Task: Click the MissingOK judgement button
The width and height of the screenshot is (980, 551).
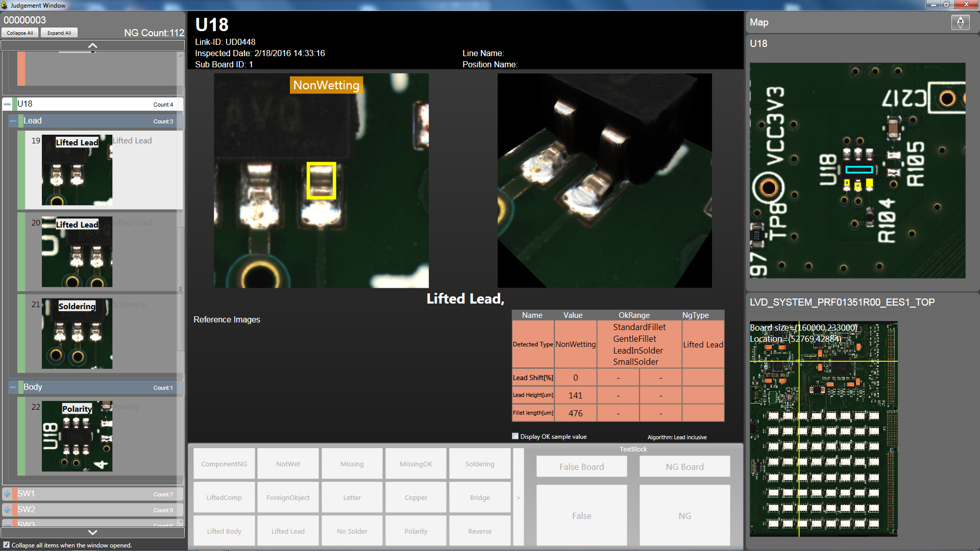Action: (416, 464)
